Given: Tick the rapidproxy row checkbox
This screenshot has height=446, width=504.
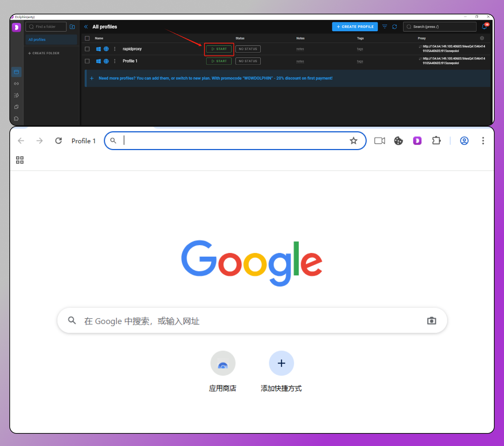Looking at the screenshot, I should [87, 49].
